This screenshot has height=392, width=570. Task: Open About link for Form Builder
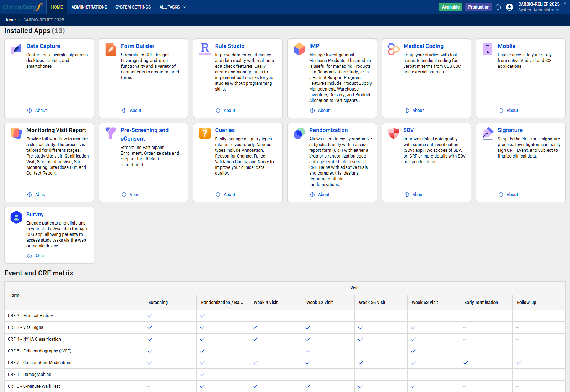tap(135, 110)
